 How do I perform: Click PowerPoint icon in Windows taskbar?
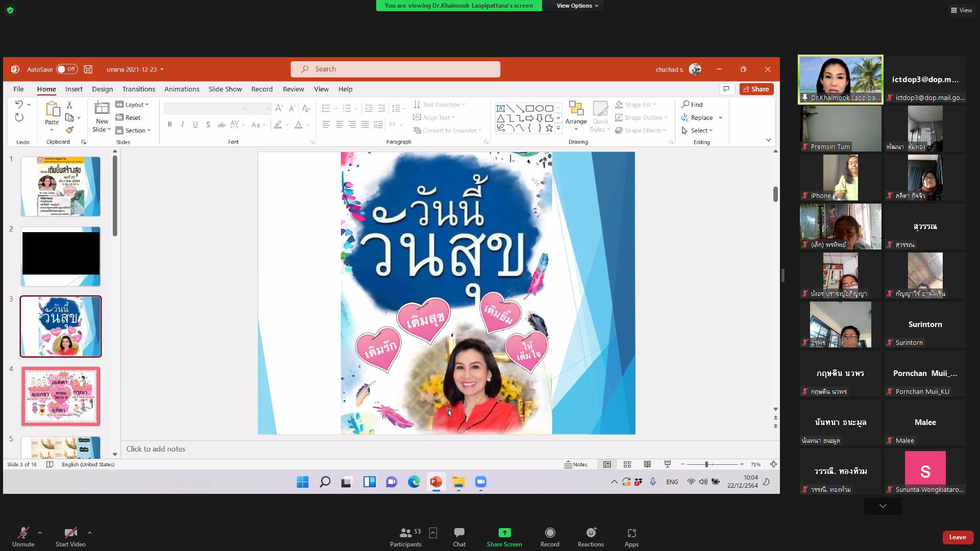tap(436, 482)
